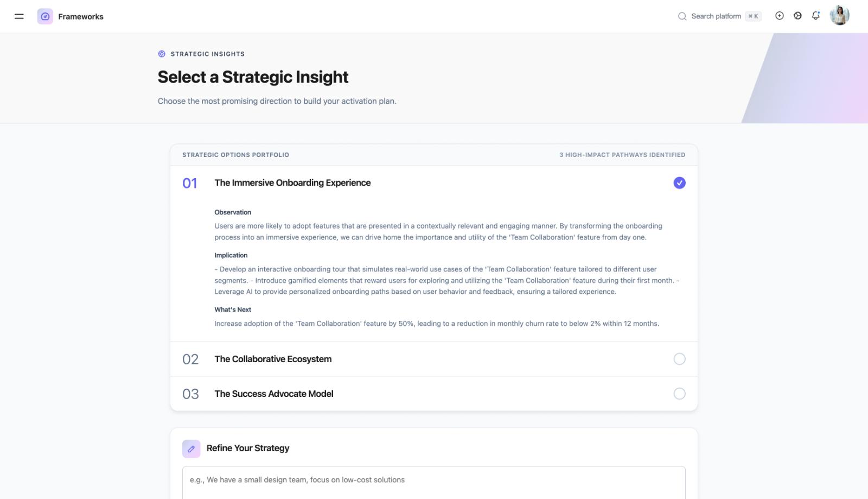Expand The Collaborative Ecosystem option
The image size is (868, 499).
click(x=273, y=359)
